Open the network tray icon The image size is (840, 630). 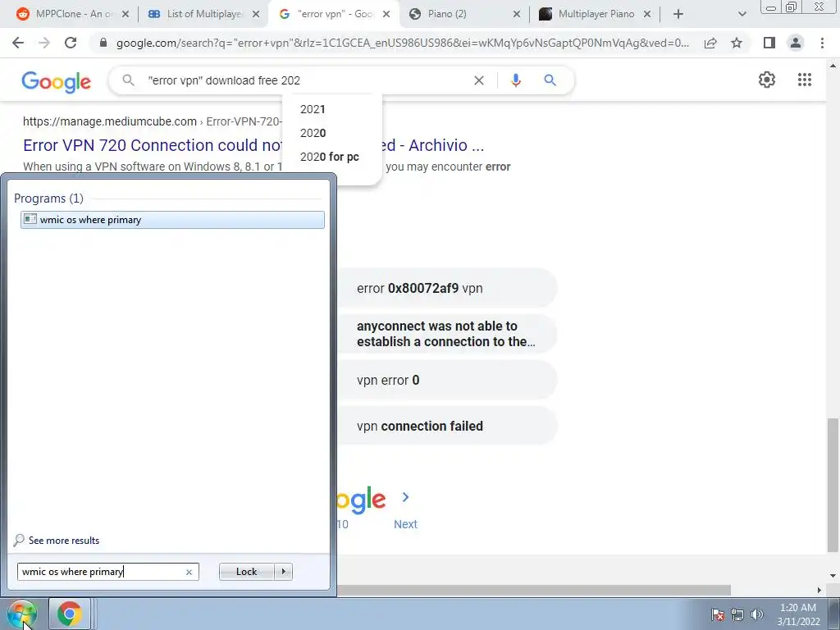pyautogui.click(x=737, y=614)
